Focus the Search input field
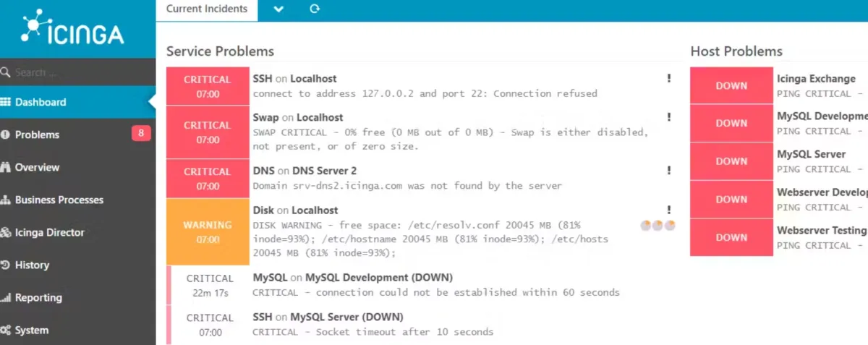 point(78,72)
